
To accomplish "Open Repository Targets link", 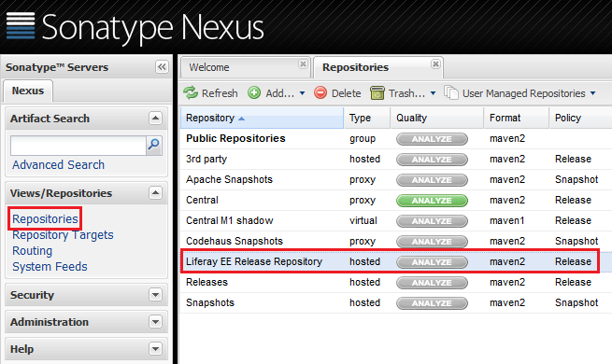I will click(x=63, y=235).
